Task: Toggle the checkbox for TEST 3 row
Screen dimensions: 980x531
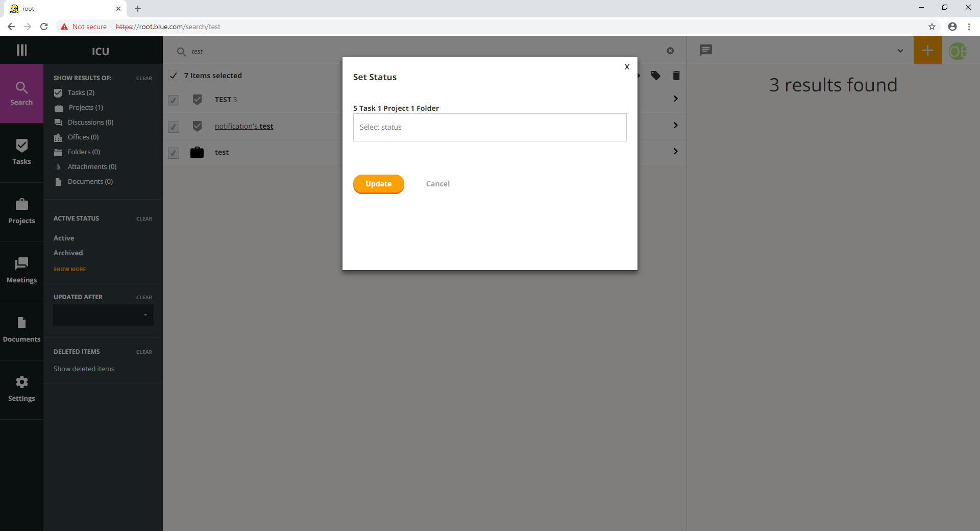Action: click(174, 101)
